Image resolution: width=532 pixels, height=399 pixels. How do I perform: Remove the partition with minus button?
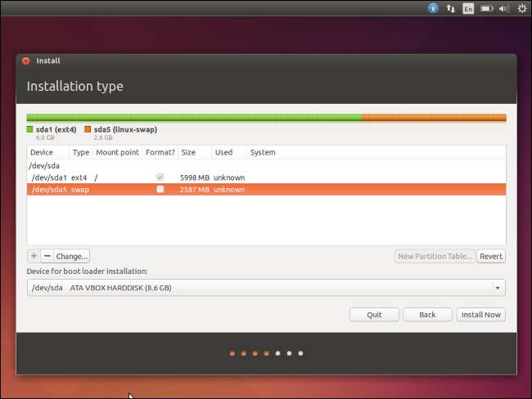coord(47,256)
